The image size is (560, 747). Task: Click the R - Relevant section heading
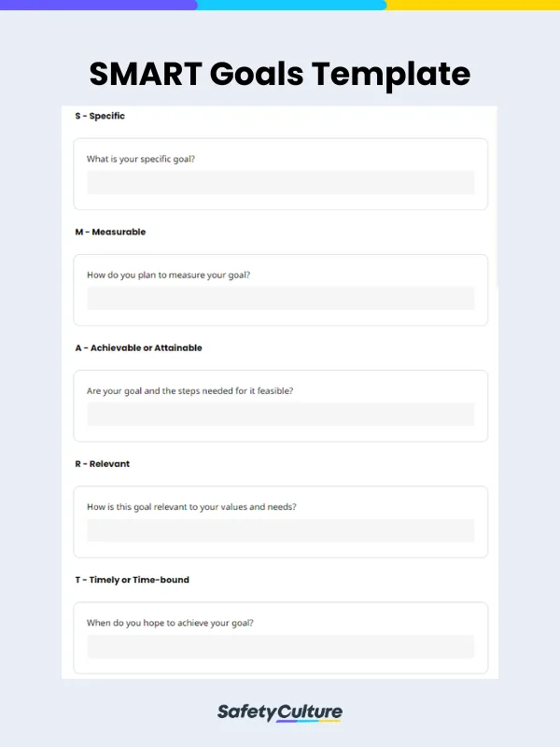pyautogui.click(x=103, y=464)
